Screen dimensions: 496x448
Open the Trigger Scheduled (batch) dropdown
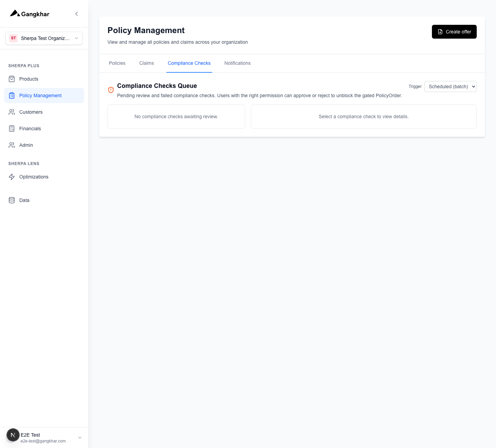451,86
